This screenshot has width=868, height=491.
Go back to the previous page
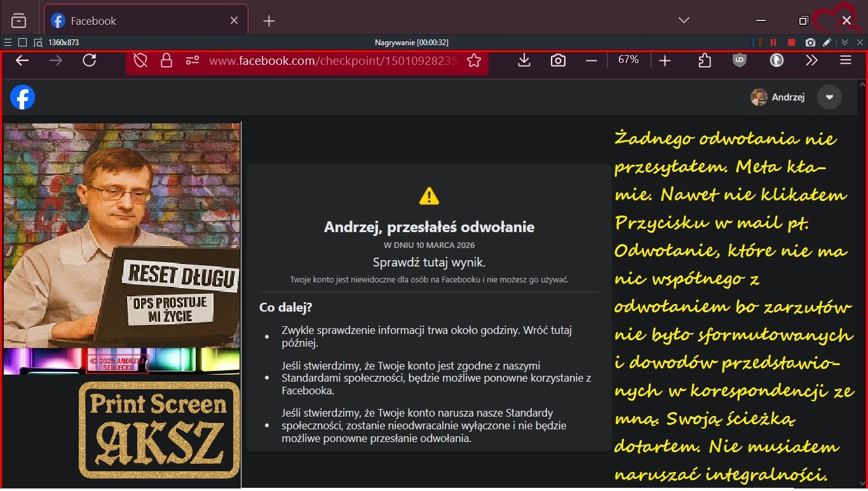coord(22,60)
